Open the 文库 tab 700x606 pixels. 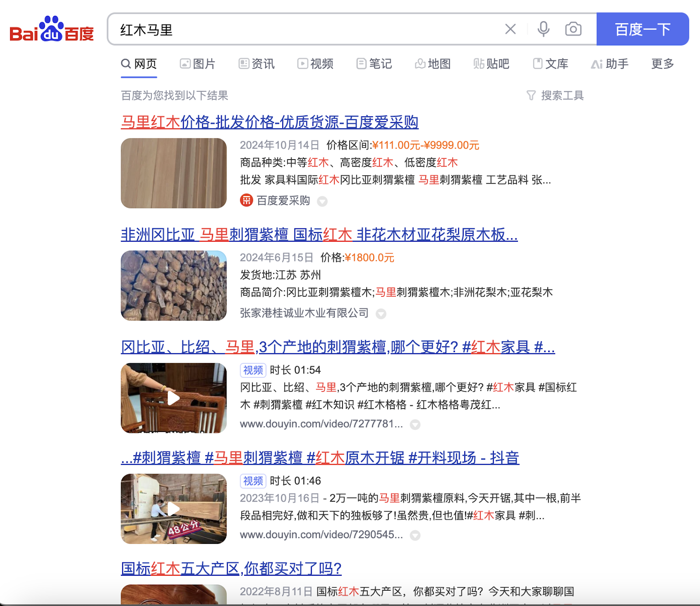pyautogui.click(x=550, y=64)
